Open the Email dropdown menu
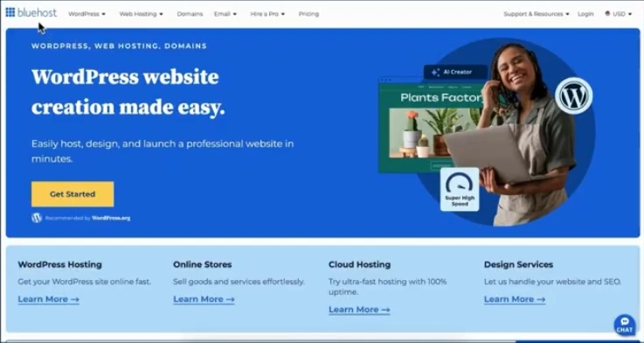The width and height of the screenshot is (644, 343). (225, 14)
